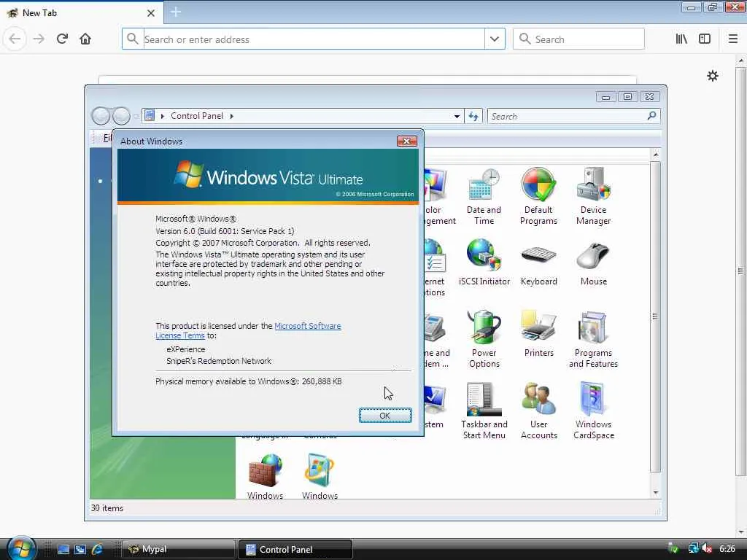Open Date and Time in Control Panel

click(484, 197)
